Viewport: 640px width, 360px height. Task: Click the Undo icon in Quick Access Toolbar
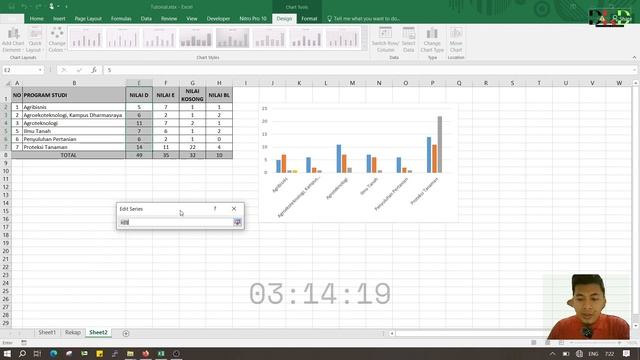[24, 7]
